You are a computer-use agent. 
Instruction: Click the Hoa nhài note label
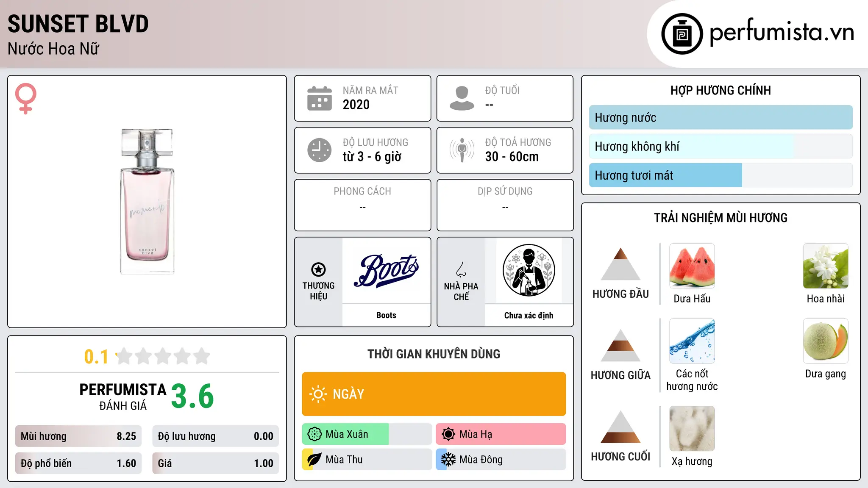826,299
